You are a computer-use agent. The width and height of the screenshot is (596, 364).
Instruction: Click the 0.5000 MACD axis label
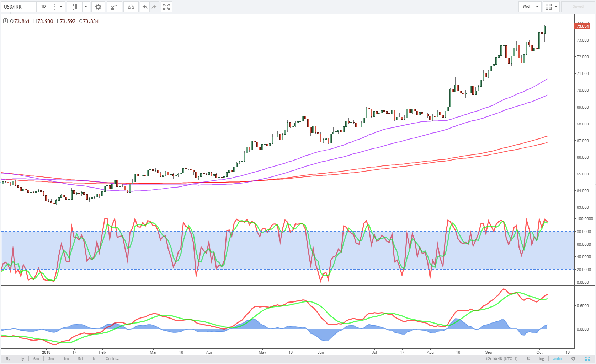[582, 306]
